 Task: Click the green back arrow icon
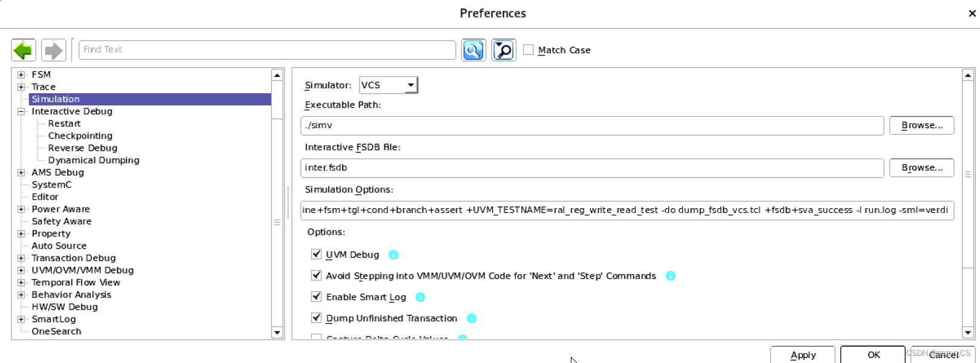tap(24, 50)
